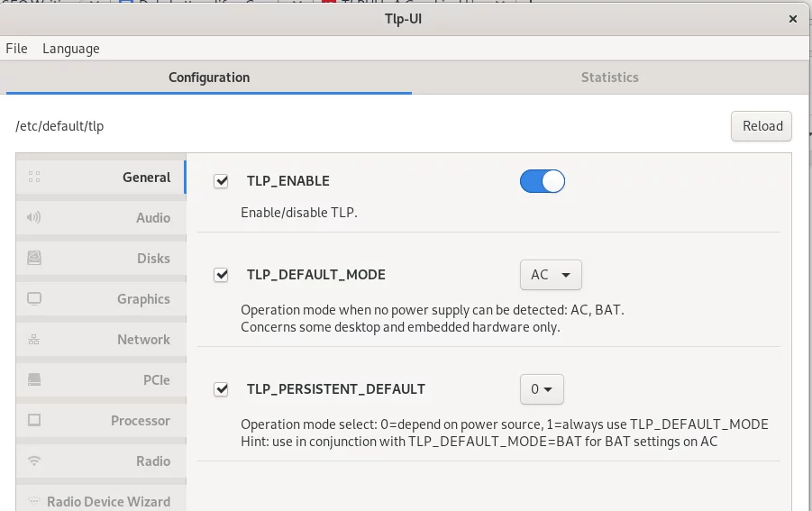The width and height of the screenshot is (812, 511).
Task: Close the Tlp-UI window
Action: pyautogui.click(x=793, y=19)
